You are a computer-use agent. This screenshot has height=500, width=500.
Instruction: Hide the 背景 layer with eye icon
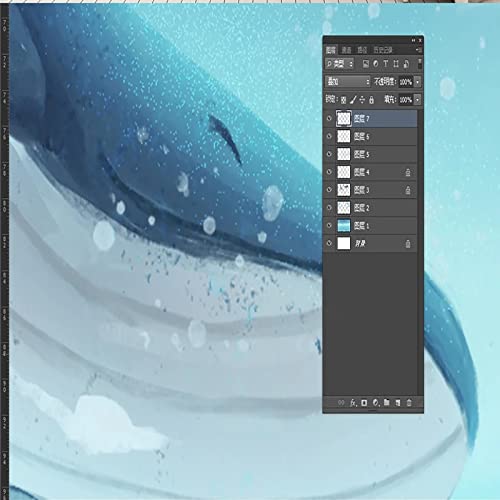pos(329,243)
